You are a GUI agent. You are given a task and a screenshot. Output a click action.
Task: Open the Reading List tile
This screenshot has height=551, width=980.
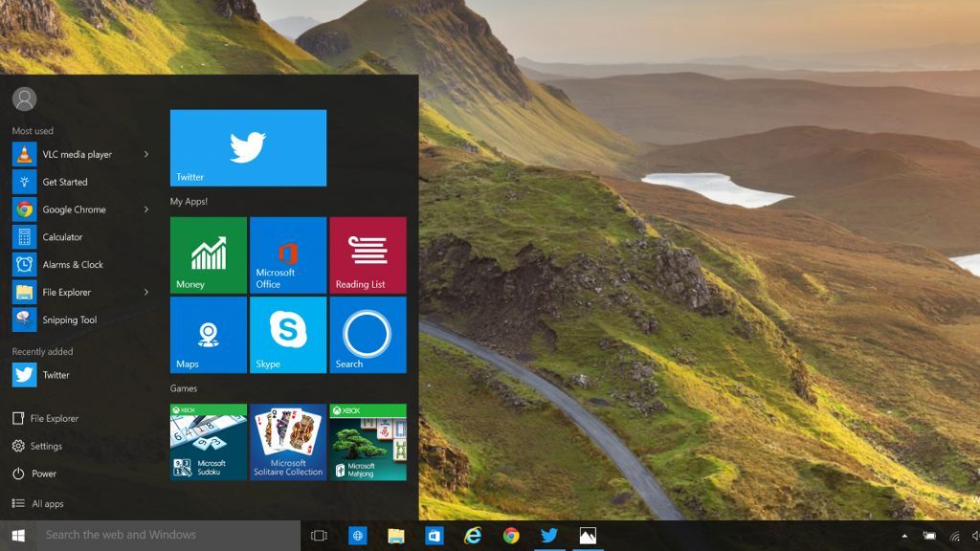(x=367, y=253)
